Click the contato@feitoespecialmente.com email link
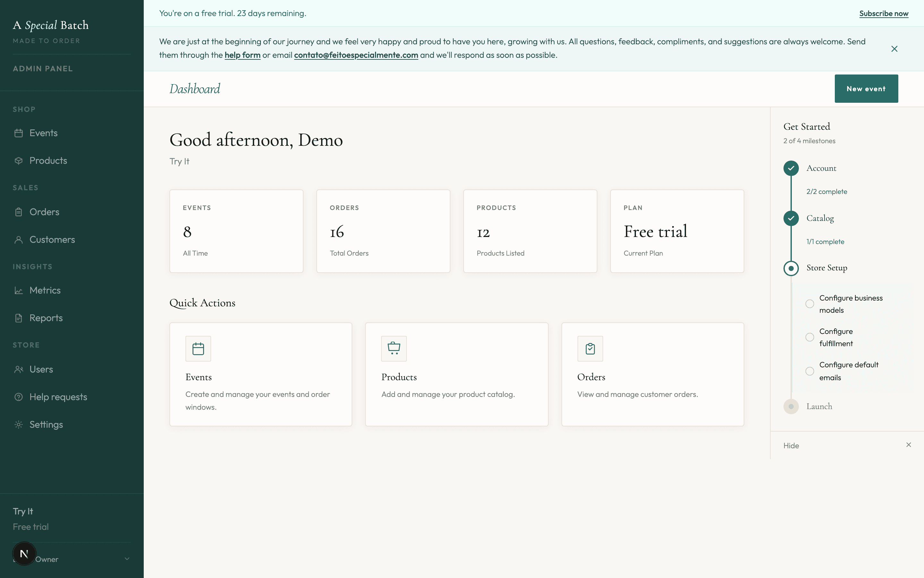The width and height of the screenshot is (924, 578). [356, 55]
